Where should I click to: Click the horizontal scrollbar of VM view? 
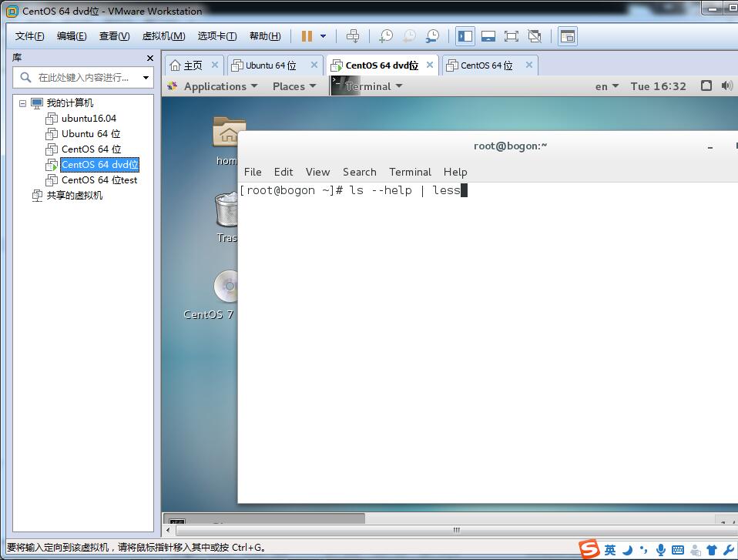[x=455, y=531]
